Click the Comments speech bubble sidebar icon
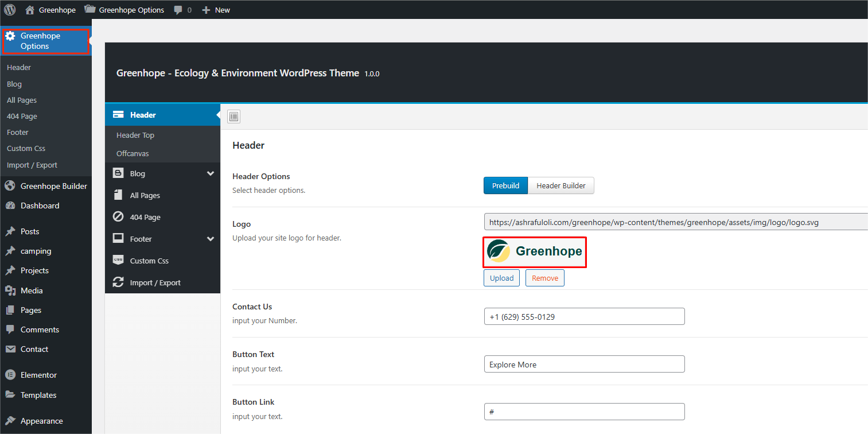Image resolution: width=868 pixels, height=434 pixels. (x=10, y=330)
